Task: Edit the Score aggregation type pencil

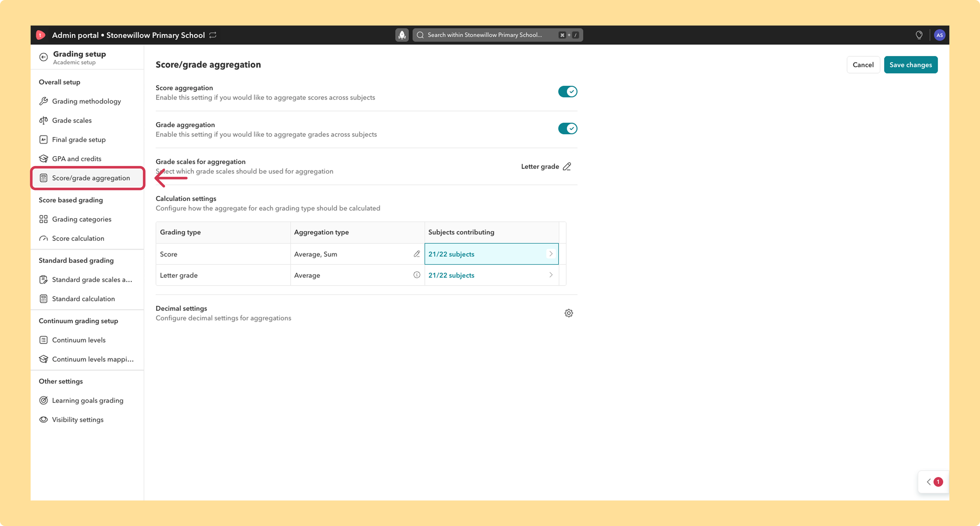Action: pos(417,254)
